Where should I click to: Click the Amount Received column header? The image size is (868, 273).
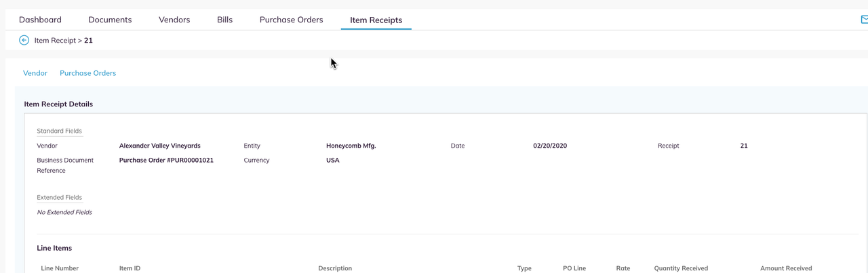(786, 268)
